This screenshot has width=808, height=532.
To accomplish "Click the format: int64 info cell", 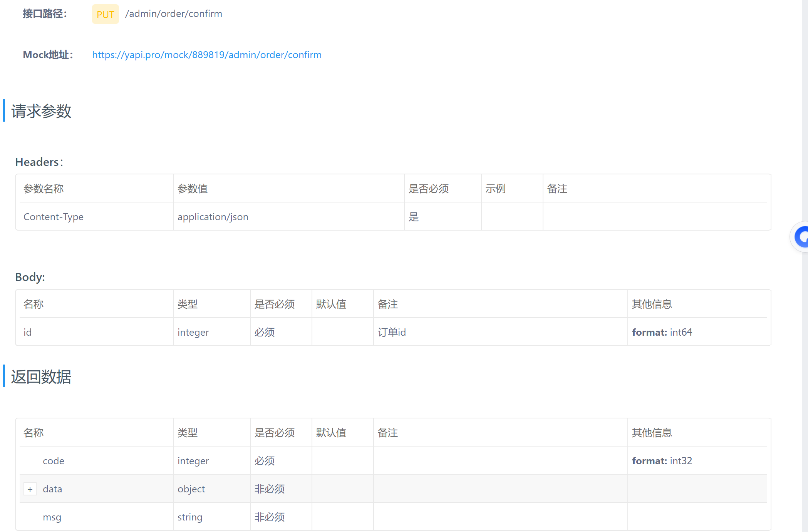I will click(x=662, y=332).
